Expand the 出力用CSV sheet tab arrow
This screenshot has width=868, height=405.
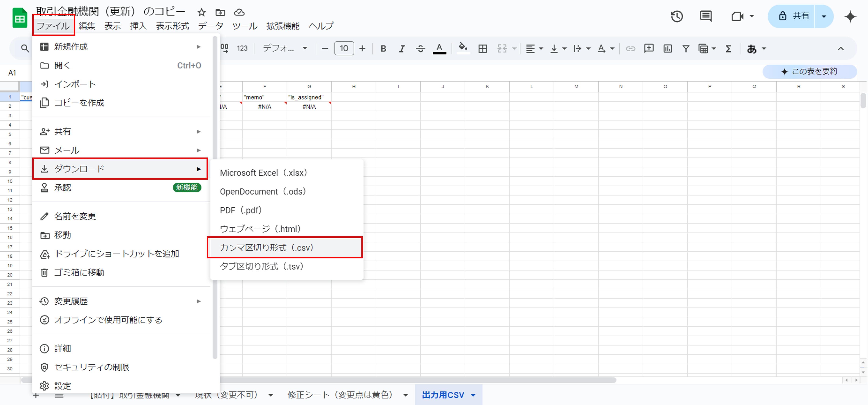tap(473, 395)
